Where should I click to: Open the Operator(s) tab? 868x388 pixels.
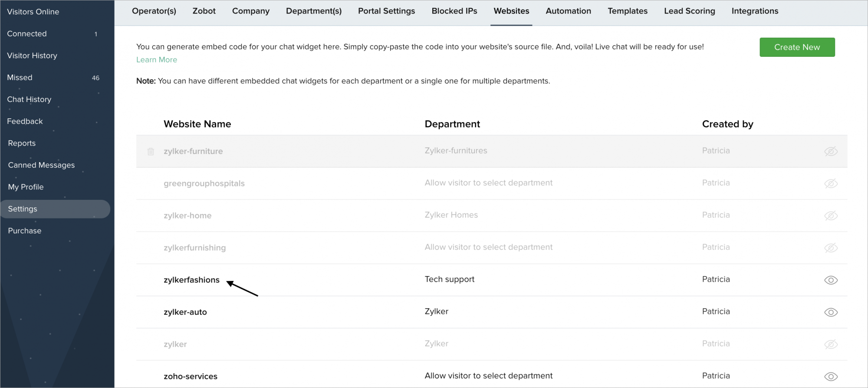coord(154,11)
